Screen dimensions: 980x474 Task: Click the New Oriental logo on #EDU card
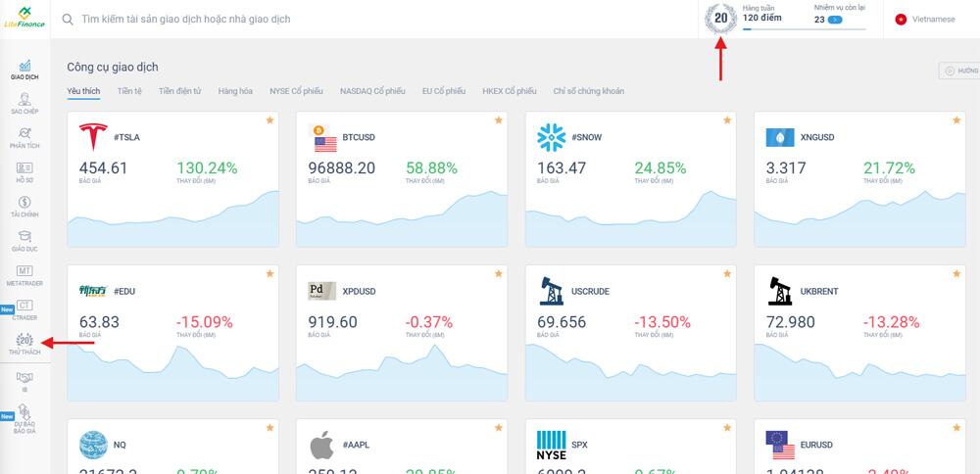(93, 291)
